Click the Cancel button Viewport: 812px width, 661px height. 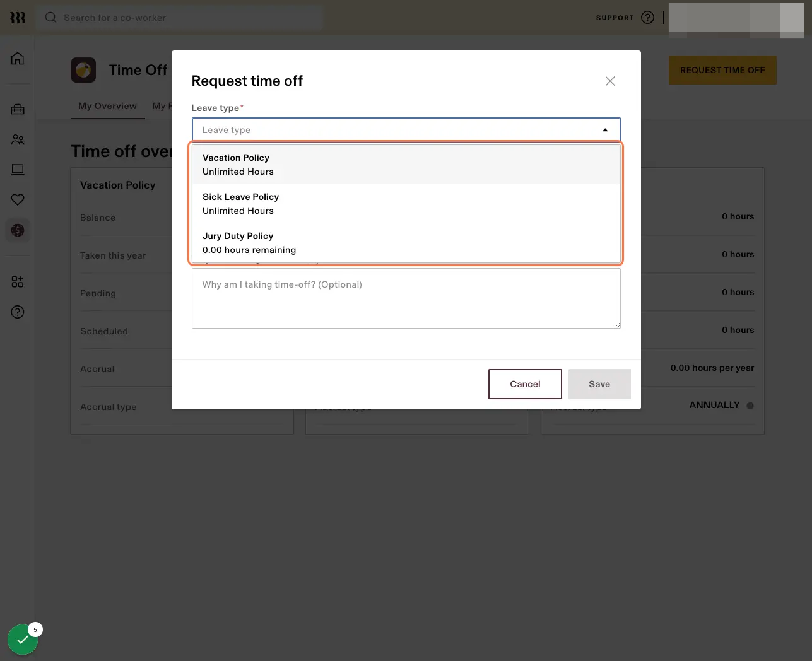(x=525, y=384)
